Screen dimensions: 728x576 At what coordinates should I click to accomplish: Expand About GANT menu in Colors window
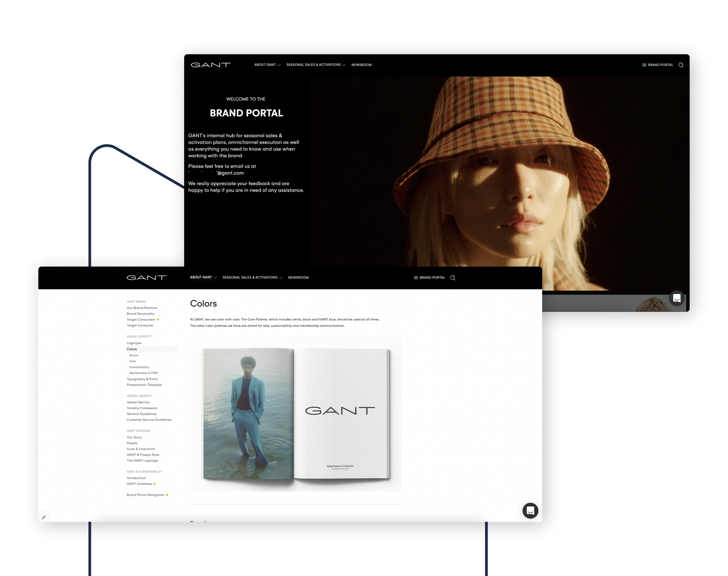coord(203,277)
